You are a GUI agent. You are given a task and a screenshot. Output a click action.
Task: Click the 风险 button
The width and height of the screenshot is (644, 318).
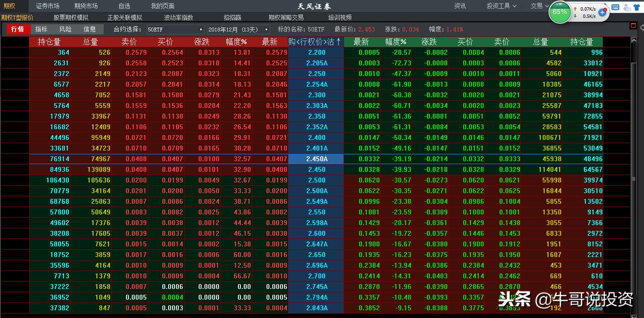pos(66,29)
